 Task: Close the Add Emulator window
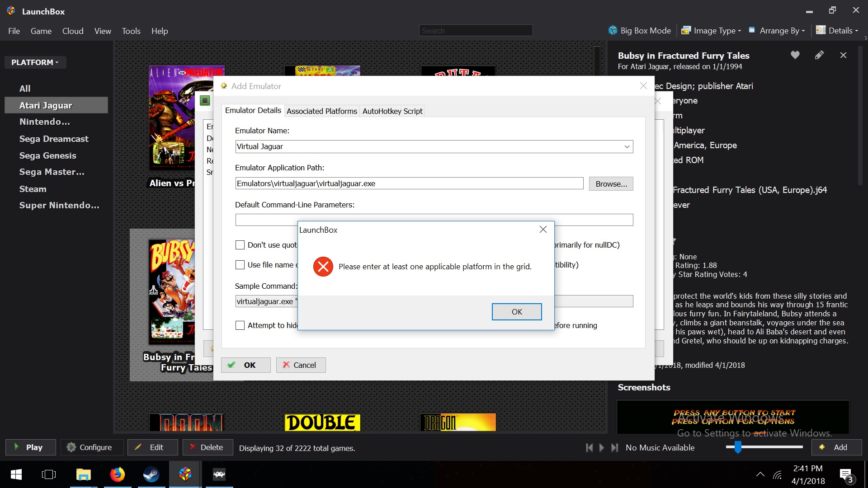[x=643, y=86]
